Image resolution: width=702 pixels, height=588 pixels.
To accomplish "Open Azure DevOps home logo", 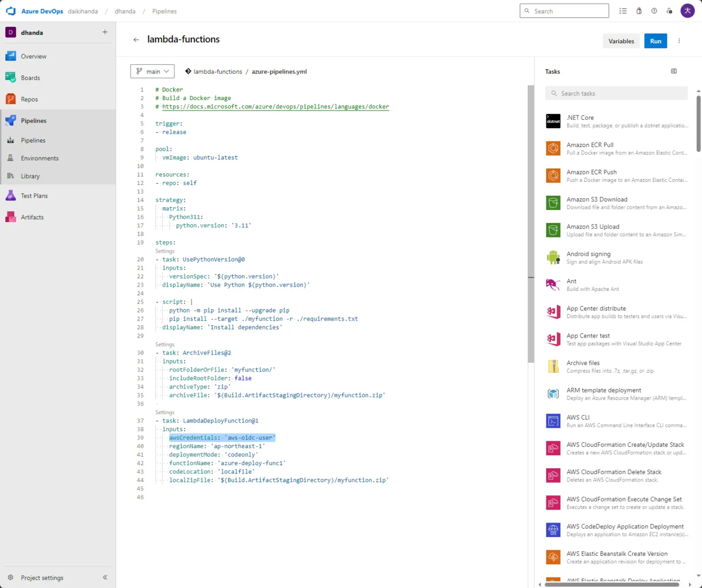I will pyautogui.click(x=11, y=11).
